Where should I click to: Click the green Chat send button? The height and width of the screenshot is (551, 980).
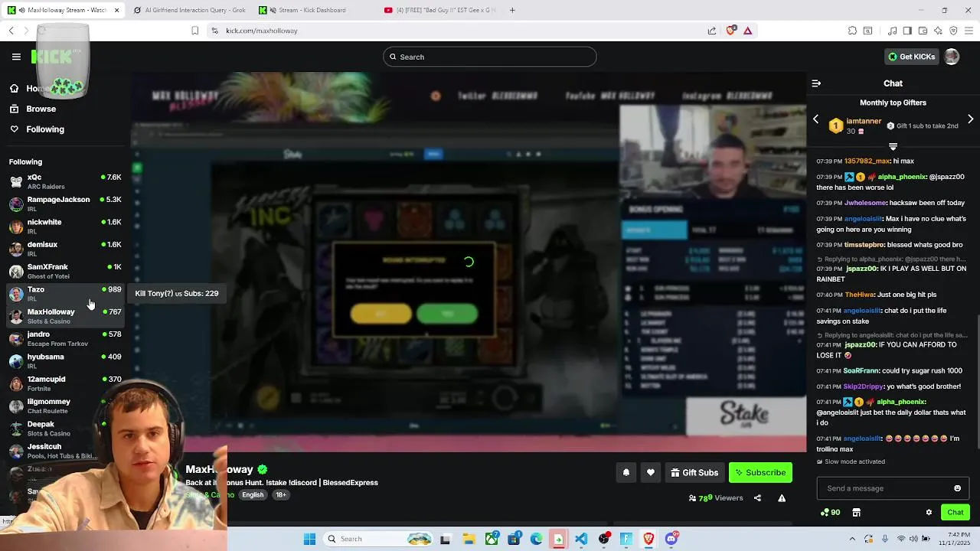pyautogui.click(x=955, y=513)
